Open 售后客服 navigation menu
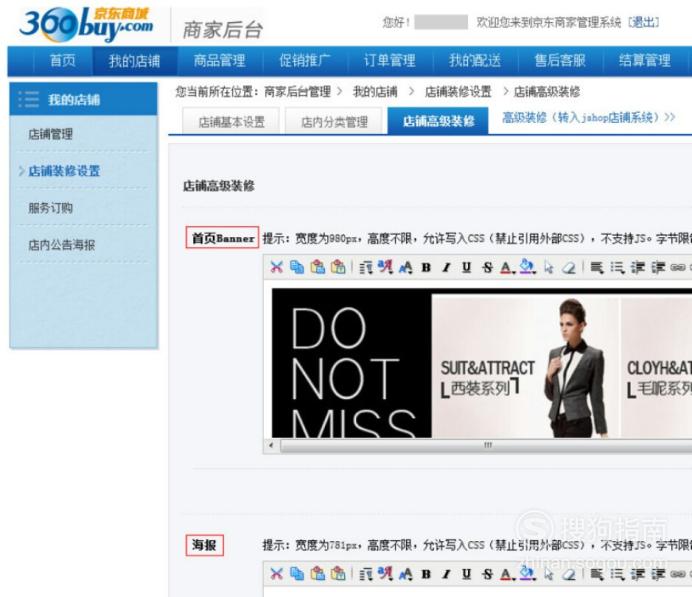692x597 pixels. point(560,60)
